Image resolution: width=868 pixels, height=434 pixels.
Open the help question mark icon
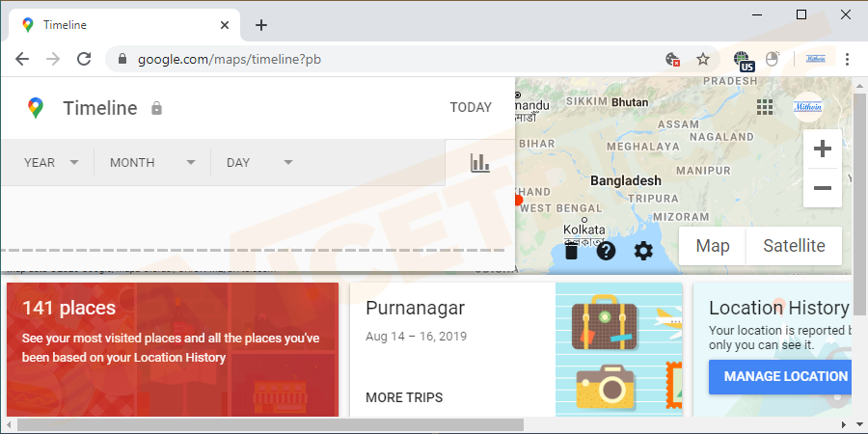pyautogui.click(x=606, y=251)
